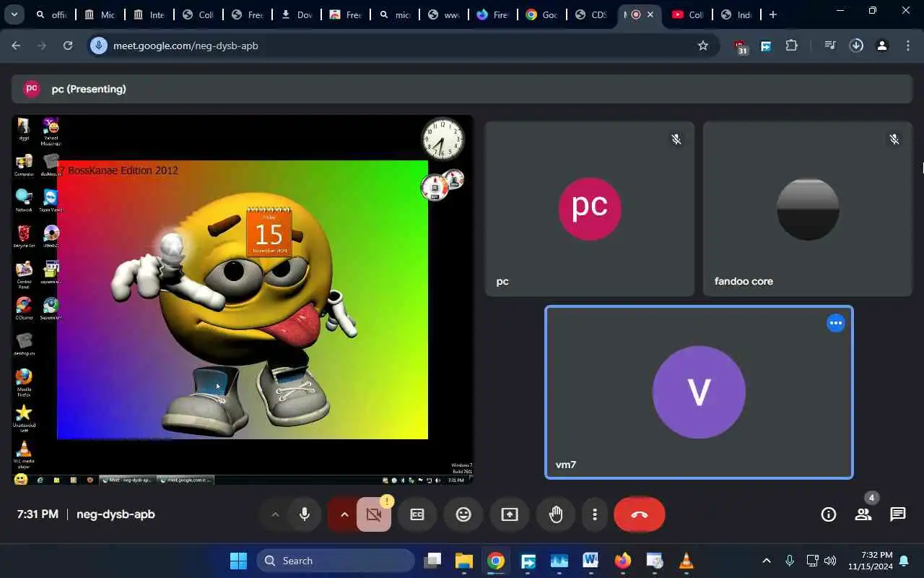Click the Windows taskbar Search box
The image size is (924, 578).
point(336,561)
